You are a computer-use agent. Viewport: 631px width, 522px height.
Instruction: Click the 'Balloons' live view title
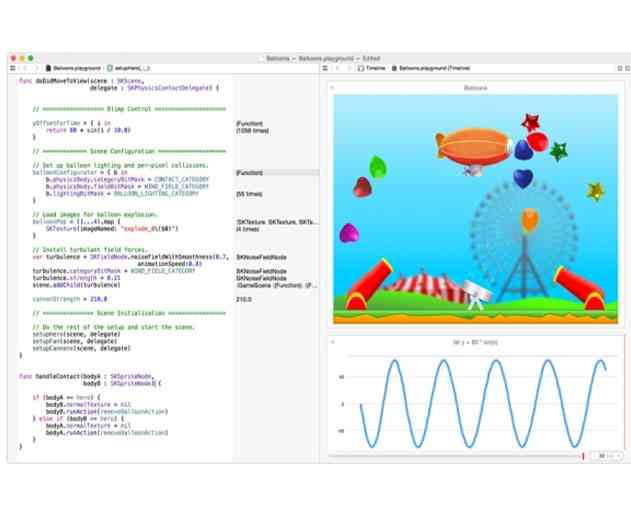click(475, 88)
